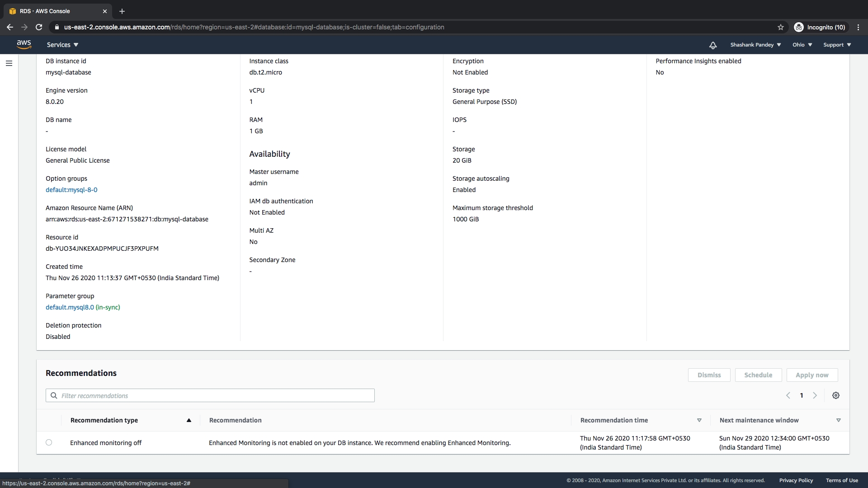
Task: Open the hamburger side navigation menu
Action: tap(9, 63)
